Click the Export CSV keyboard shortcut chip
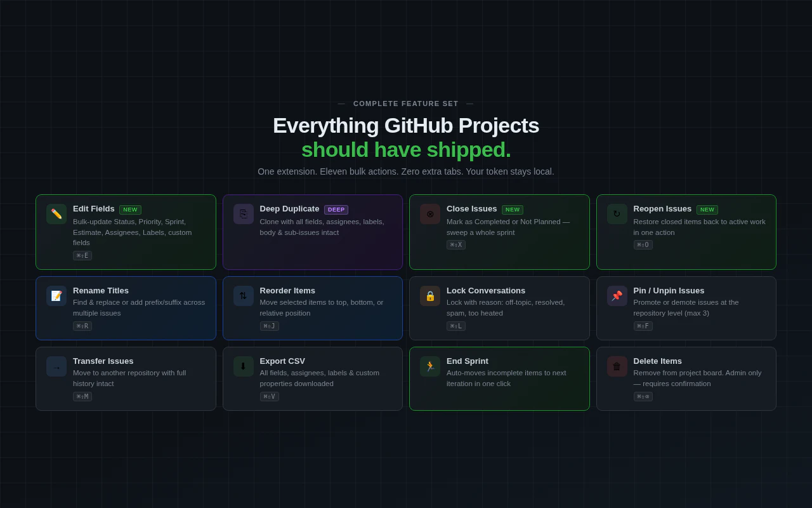Screen dimensions: 812x508 click(269, 397)
